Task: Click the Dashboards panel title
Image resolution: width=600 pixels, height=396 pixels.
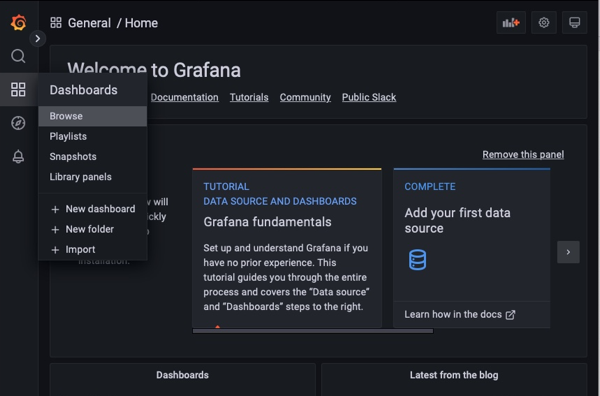Action: pos(182,375)
